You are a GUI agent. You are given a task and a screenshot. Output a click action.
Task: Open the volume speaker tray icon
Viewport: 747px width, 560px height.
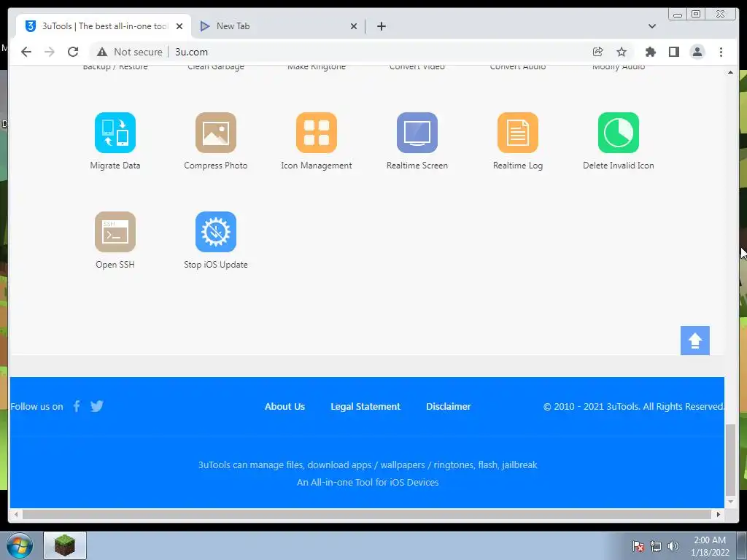click(x=673, y=545)
